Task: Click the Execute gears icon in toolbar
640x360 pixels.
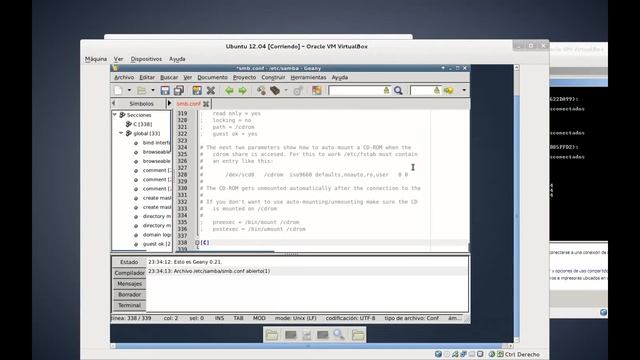Action: coord(298,90)
